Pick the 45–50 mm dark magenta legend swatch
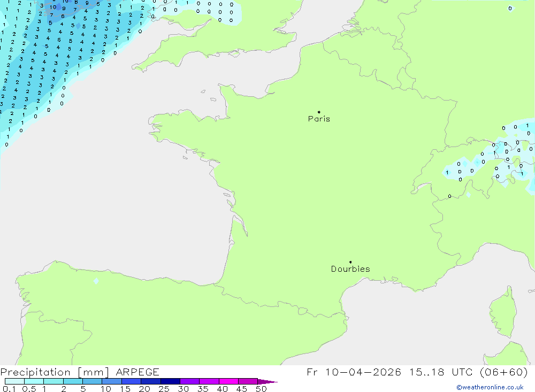The width and height of the screenshot is (535, 392). point(248,381)
